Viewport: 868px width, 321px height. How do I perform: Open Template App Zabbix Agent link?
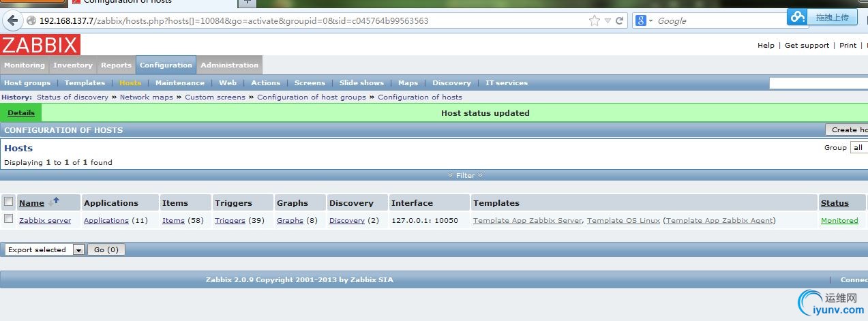pos(719,221)
